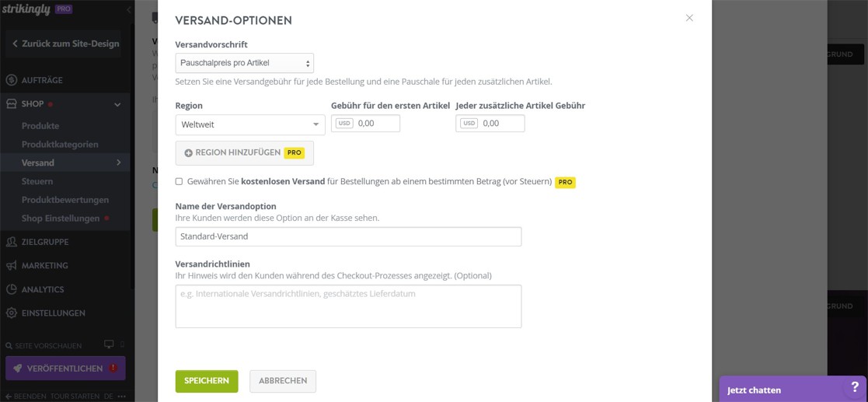The image size is (868, 402).
Task: Close the Versand-Optionen dialog
Action: point(689,18)
